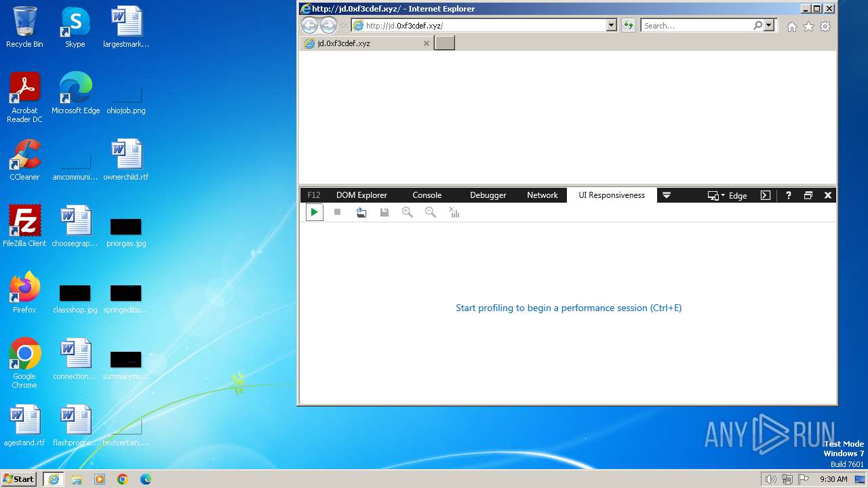Select the Acrobat Reader DC shortcut
The height and width of the screenshot is (488, 868).
pyautogui.click(x=24, y=98)
